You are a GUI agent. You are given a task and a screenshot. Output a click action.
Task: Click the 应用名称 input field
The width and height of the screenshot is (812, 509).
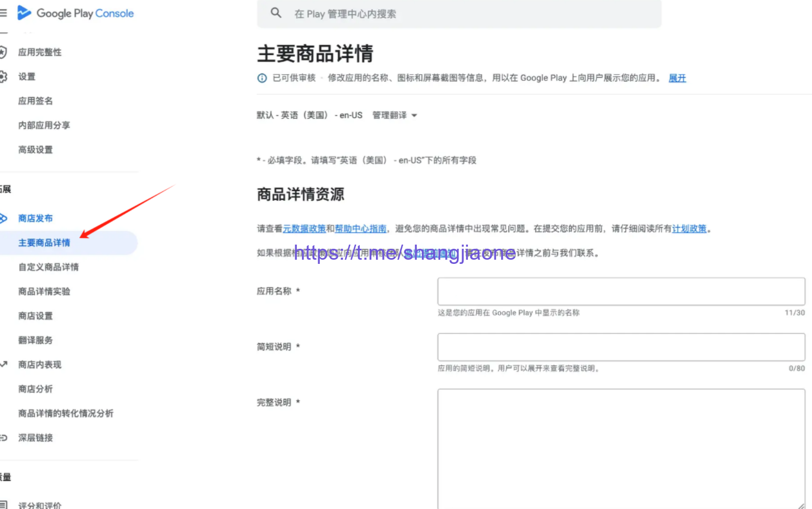coord(621,292)
